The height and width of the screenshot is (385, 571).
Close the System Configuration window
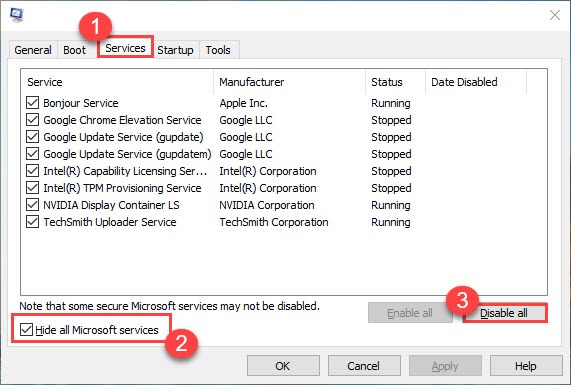555,15
